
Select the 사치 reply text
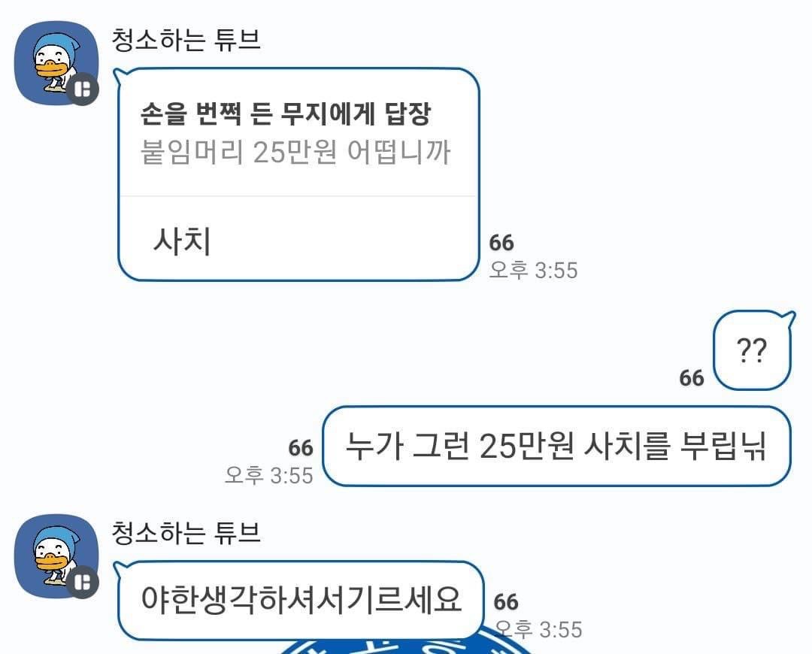(182, 241)
